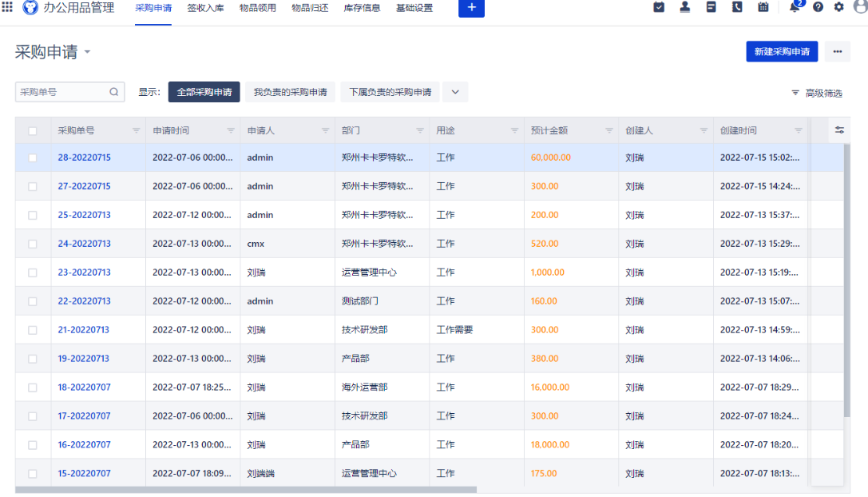Switch to the 签收入库 tab
The width and height of the screenshot is (868, 497).
(205, 8)
